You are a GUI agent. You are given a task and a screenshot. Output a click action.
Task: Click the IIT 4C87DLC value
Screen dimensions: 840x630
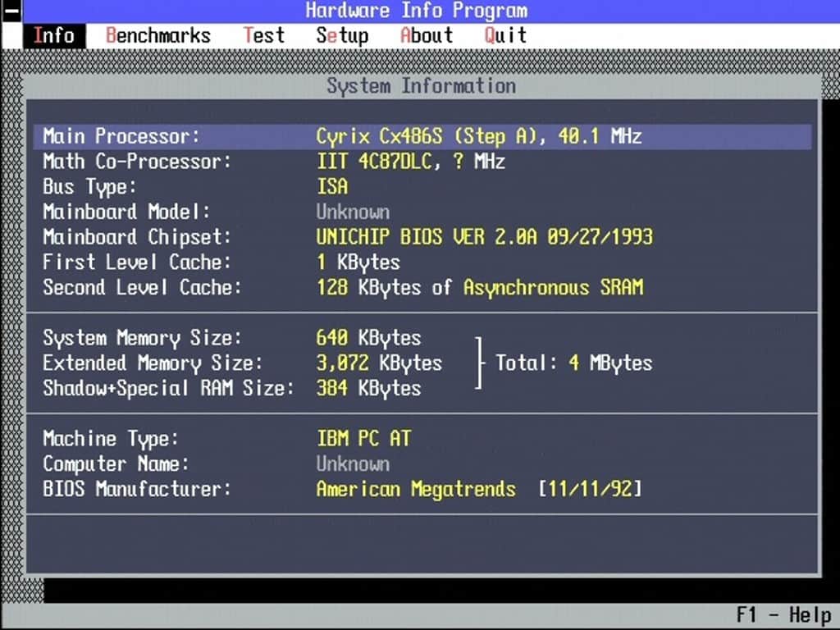[374, 162]
